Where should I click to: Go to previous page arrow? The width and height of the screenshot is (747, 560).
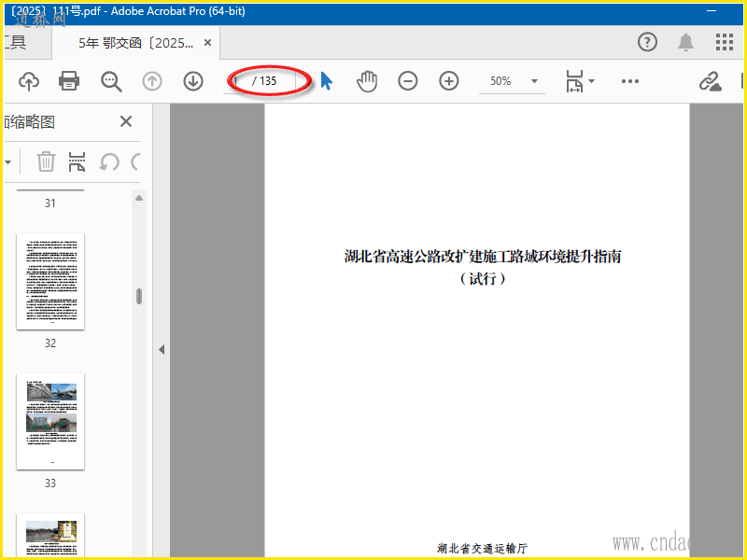[152, 81]
